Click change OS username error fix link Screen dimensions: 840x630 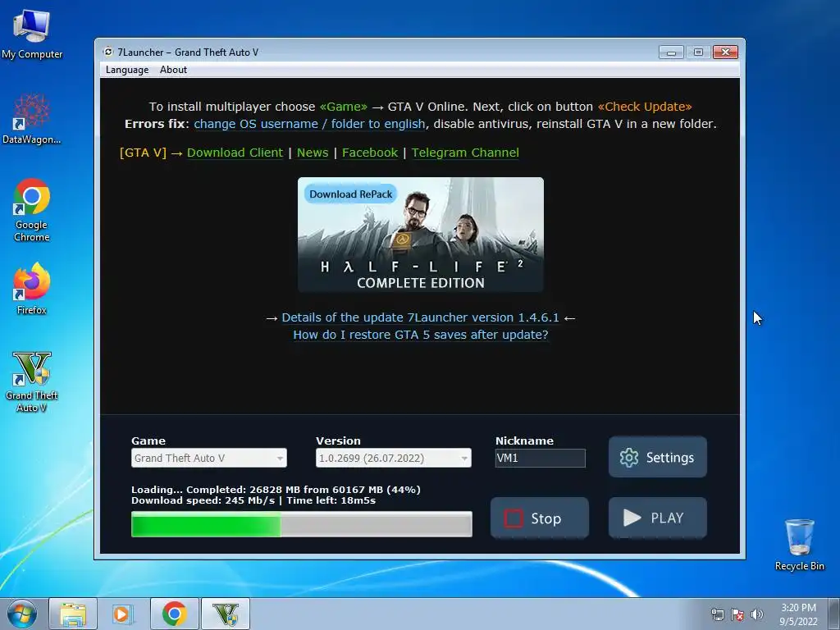click(x=309, y=124)
